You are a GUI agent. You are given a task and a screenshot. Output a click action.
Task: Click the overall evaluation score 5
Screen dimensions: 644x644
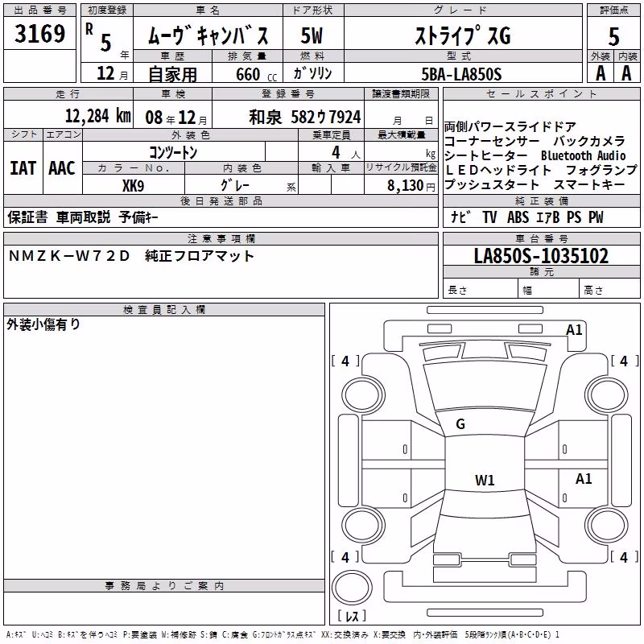click(613, 36)
